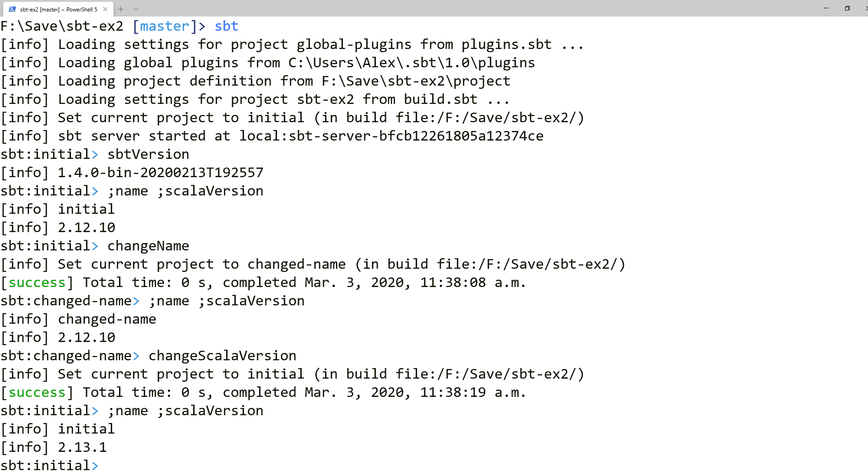
Task: Click the [master] branch indicator in the prompt
Action: [x=164, y=26]
